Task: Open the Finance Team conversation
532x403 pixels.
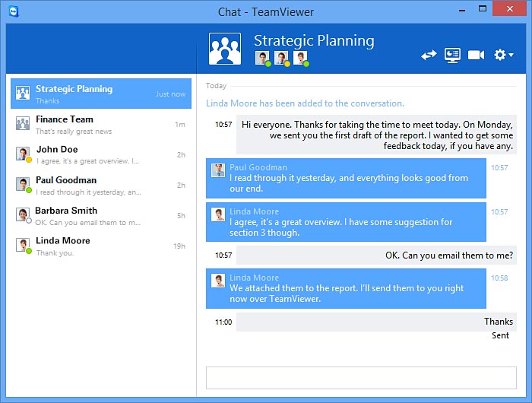Action: click(x=101, y=125)
